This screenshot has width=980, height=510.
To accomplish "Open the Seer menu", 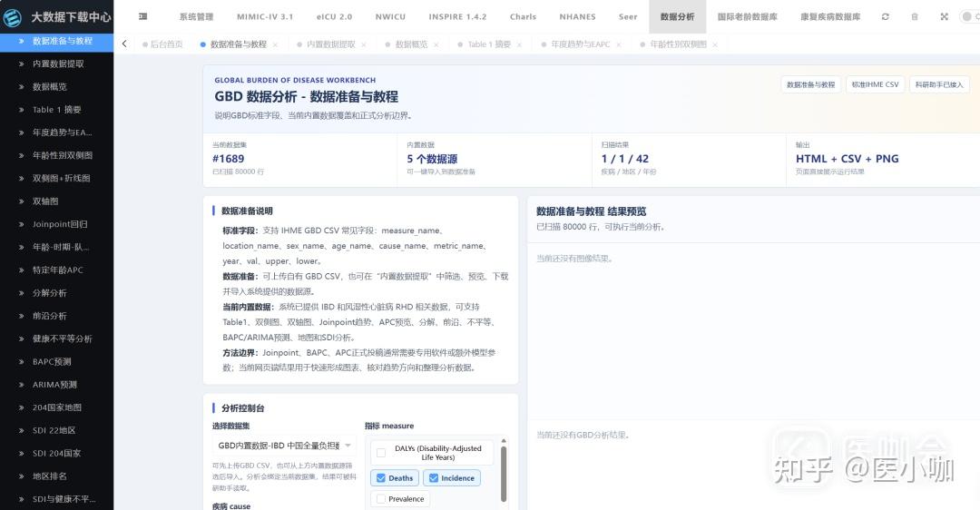I will [x=628, y=17].
